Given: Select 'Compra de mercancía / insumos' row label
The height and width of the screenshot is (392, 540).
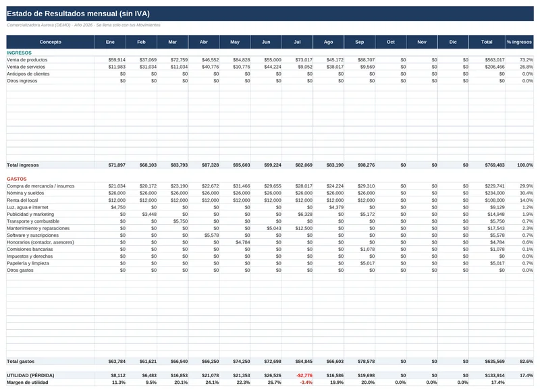Looking at the screenshot, I should click(x=40, y=186).
